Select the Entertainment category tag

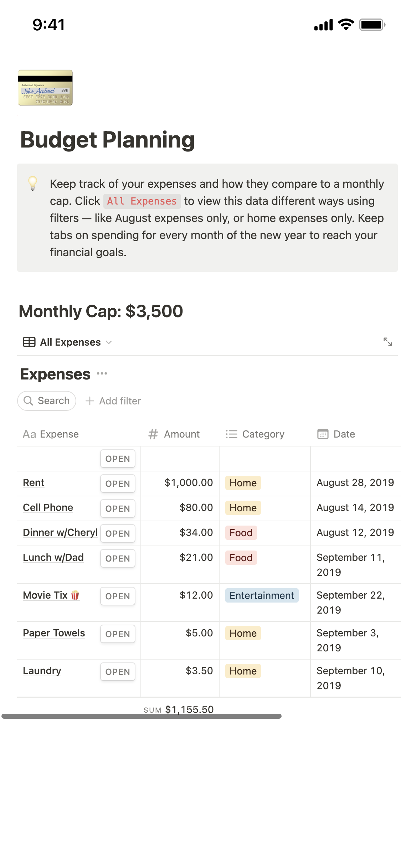pos(262,595)
